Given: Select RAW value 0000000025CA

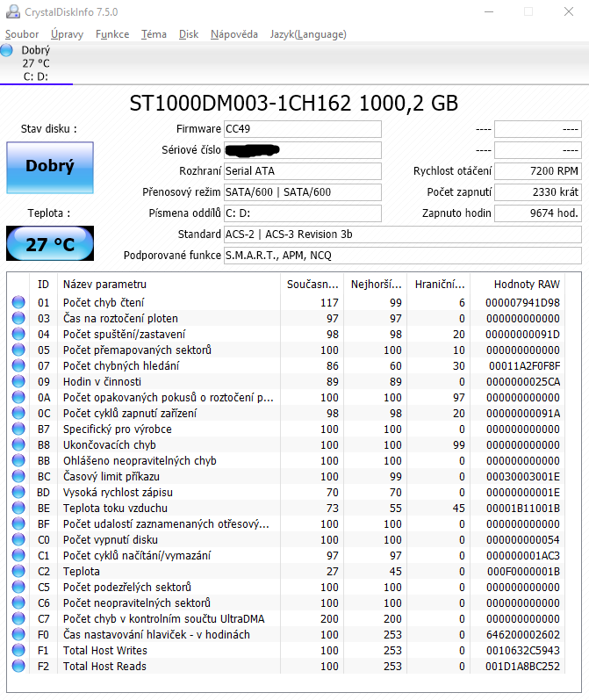Looking at the screenshot, I should click(x=523, y=382).
